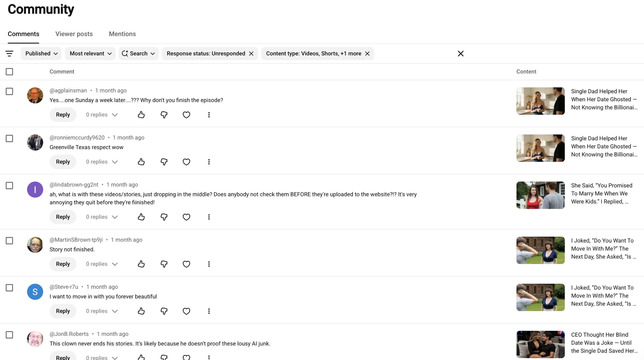Open the Mentions tab
This screenshot has width=644, height=360.
(122, 34)
